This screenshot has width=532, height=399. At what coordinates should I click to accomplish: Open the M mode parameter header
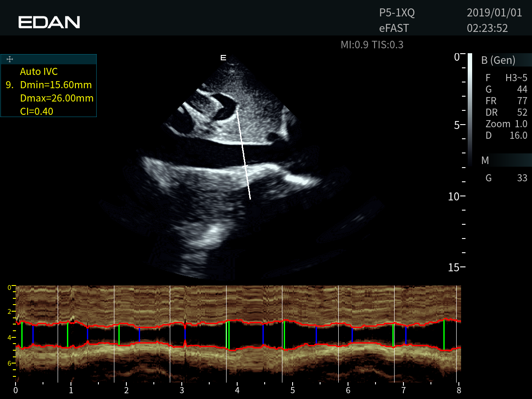click(485, 160)
